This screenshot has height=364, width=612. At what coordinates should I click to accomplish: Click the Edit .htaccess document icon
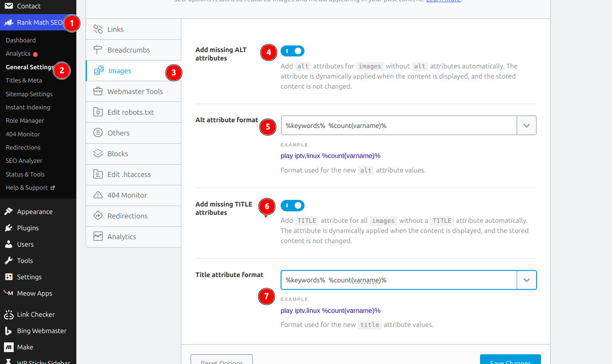pos(98,175)
